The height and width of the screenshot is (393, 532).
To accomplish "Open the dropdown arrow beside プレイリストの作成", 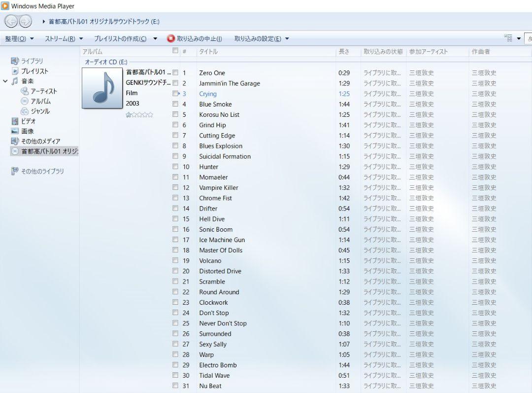I will pyautogui.click(x=155, y=39).
